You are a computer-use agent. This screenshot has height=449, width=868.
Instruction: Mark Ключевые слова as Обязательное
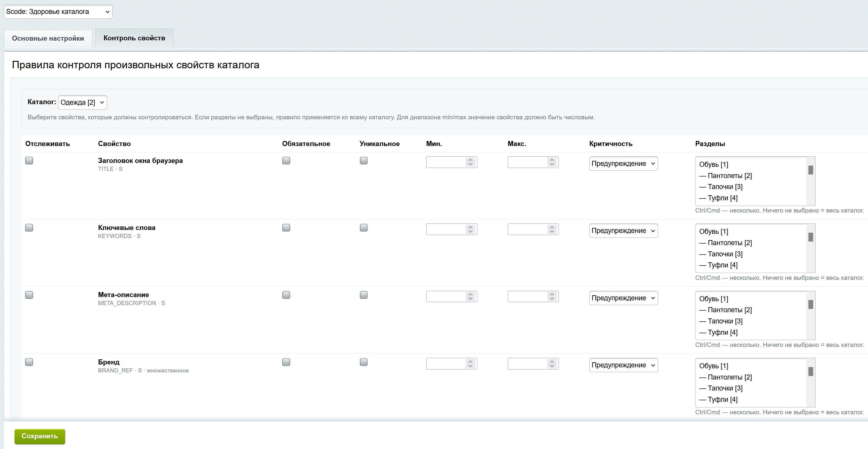[x=286, y=228]
